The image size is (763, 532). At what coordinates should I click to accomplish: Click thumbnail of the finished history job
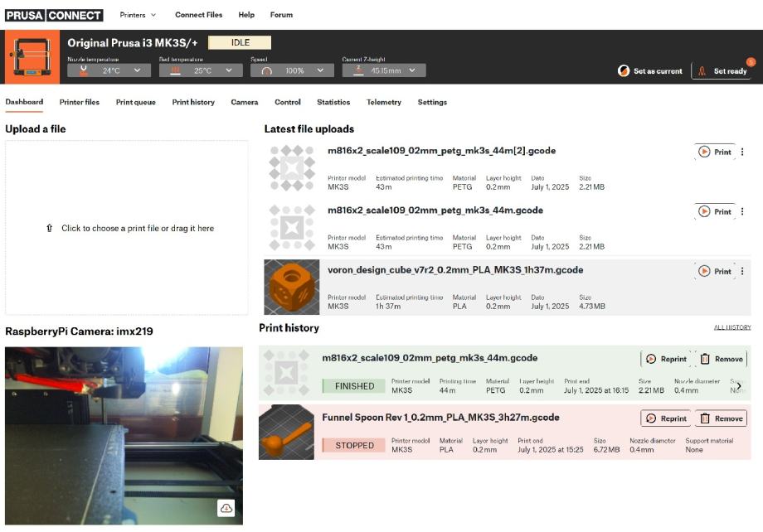[286, 374]
